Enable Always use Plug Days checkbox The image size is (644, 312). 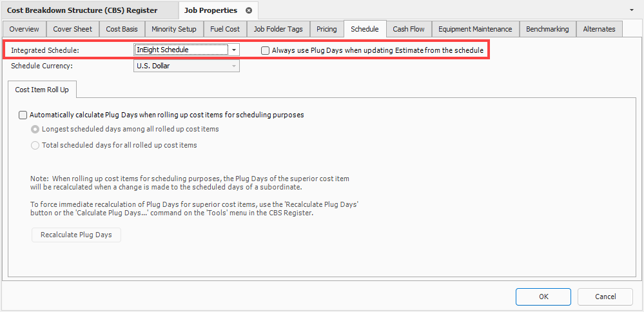[x=266, y=50]
